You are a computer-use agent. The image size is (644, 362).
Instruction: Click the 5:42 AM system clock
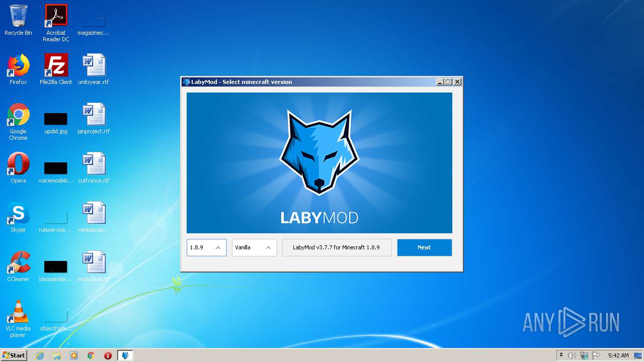pos(618,355)
